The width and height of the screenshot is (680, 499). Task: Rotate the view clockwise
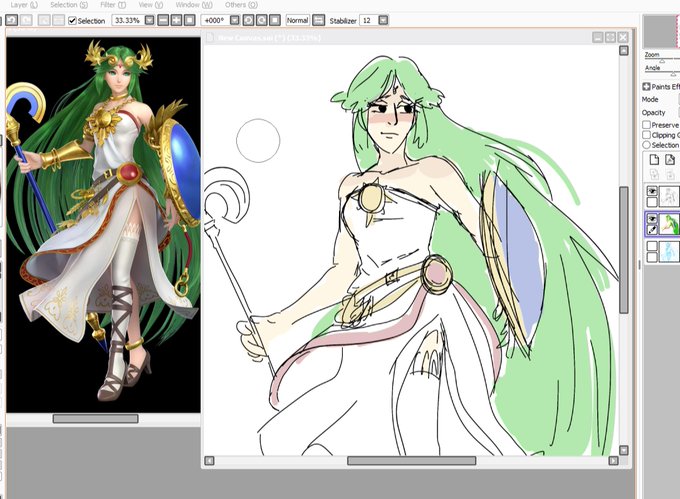click(x=262, y=20)
